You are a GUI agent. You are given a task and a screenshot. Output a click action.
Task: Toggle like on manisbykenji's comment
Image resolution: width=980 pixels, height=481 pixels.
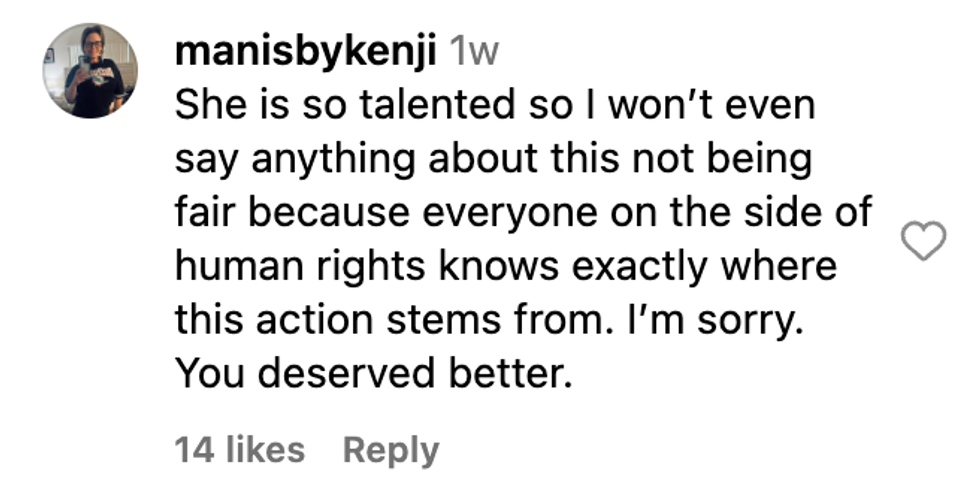pyautogui.click(x=923, y=241)
